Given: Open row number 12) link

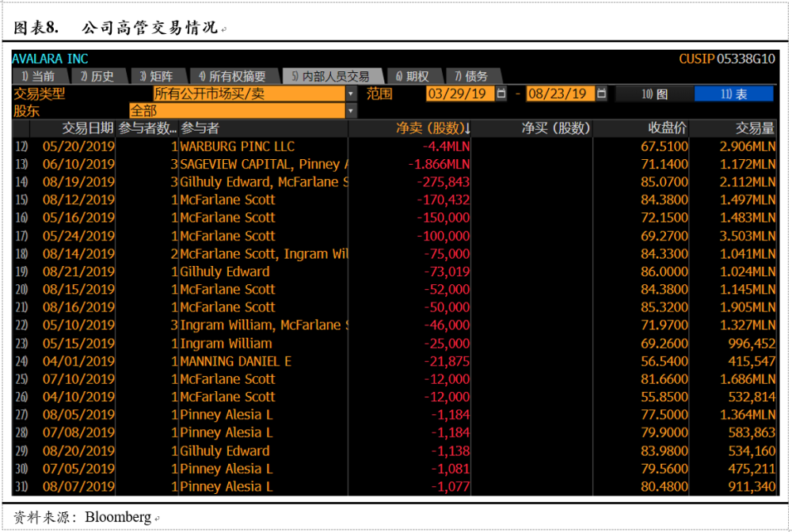Looking at the screenshot, I should (x=21, y=146).
